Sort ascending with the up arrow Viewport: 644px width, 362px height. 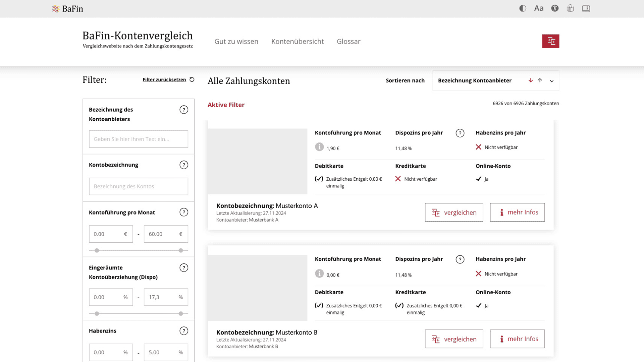(540, 80)
